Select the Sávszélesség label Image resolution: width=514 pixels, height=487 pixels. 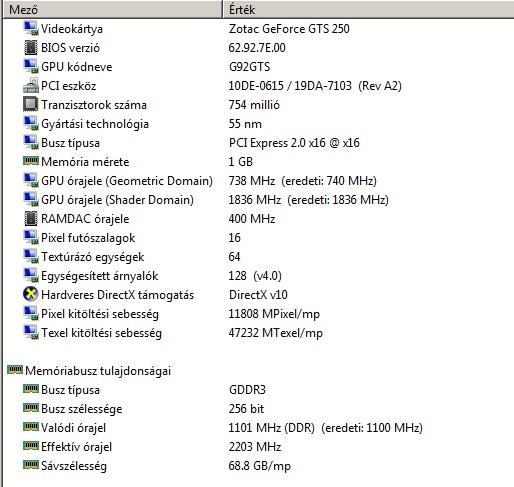[74, 466]
